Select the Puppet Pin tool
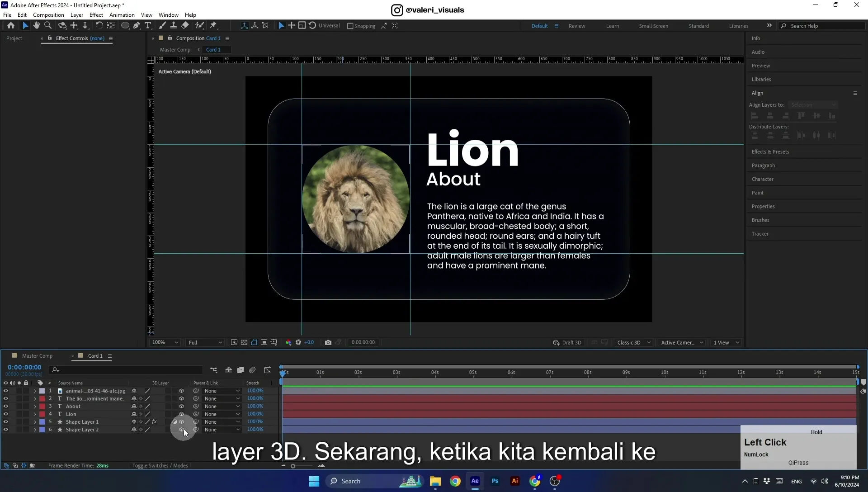The image size is (868, 492). pos(213,26)
